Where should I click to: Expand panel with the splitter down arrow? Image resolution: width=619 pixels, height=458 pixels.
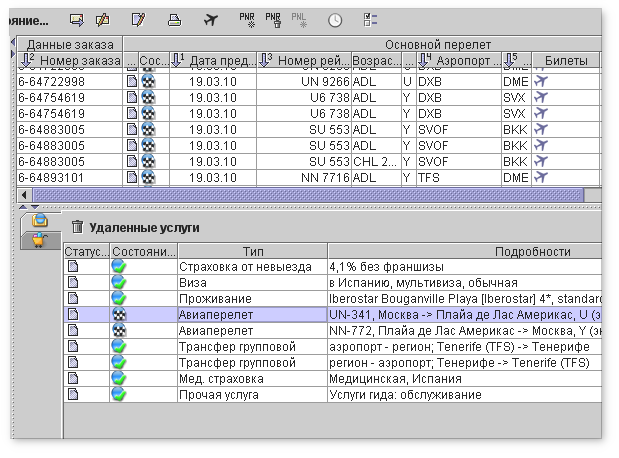pos(35,207)
